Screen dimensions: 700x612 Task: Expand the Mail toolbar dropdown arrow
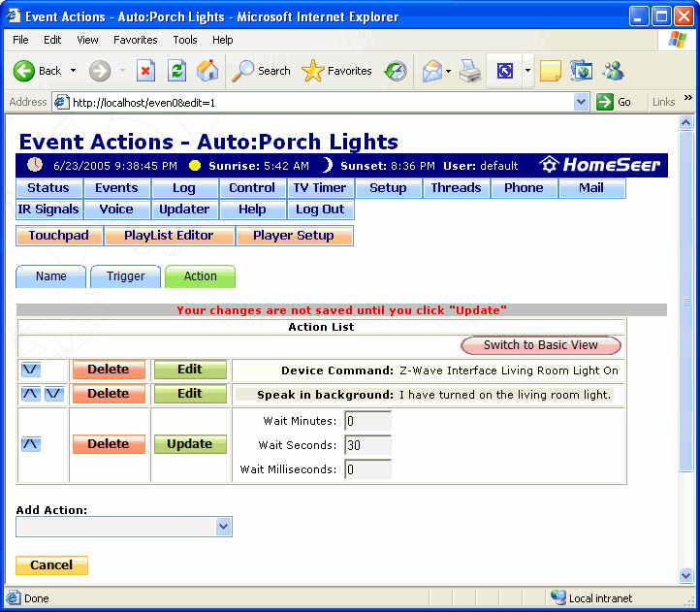click(448, 71)
